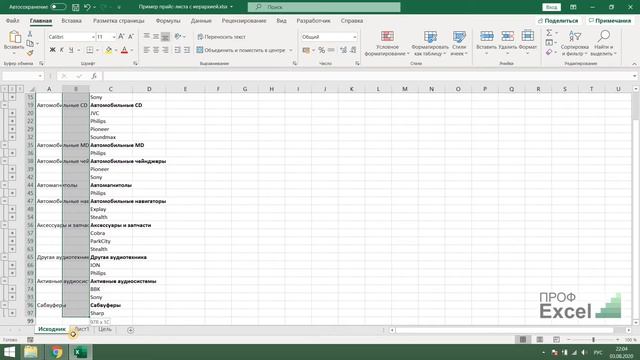Toggle italic (К) formatting
640x360 pixels.
tap(62, 50)
